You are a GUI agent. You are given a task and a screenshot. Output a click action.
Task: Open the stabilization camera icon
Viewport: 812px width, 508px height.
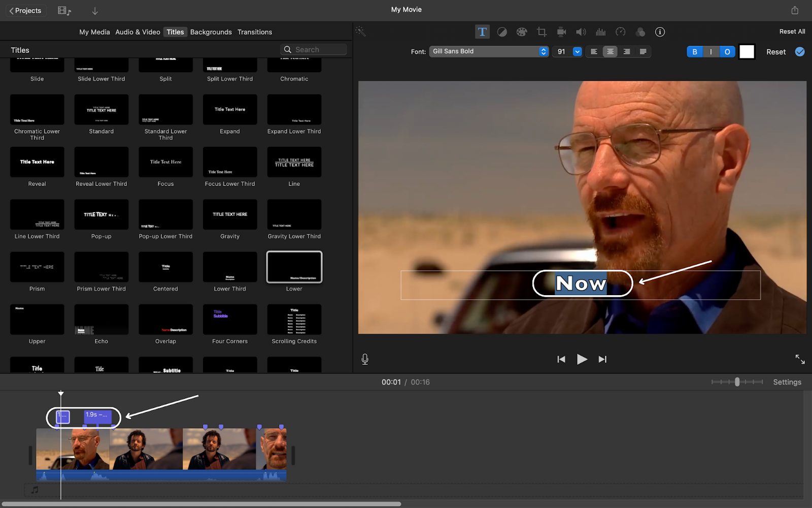tap(561, 32)
